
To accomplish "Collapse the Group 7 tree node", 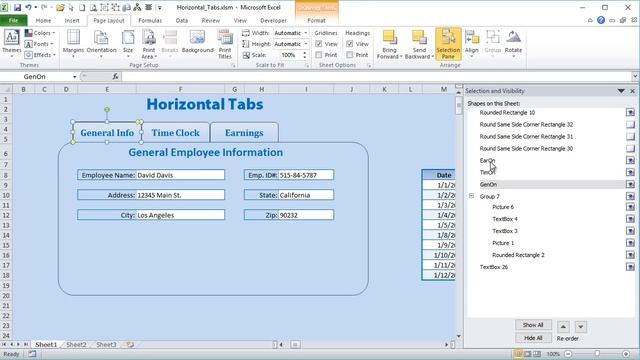I will (471, 196).
